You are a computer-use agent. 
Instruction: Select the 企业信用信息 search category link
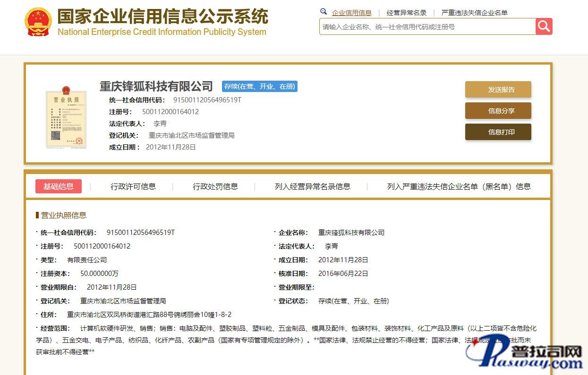point(351,13)
